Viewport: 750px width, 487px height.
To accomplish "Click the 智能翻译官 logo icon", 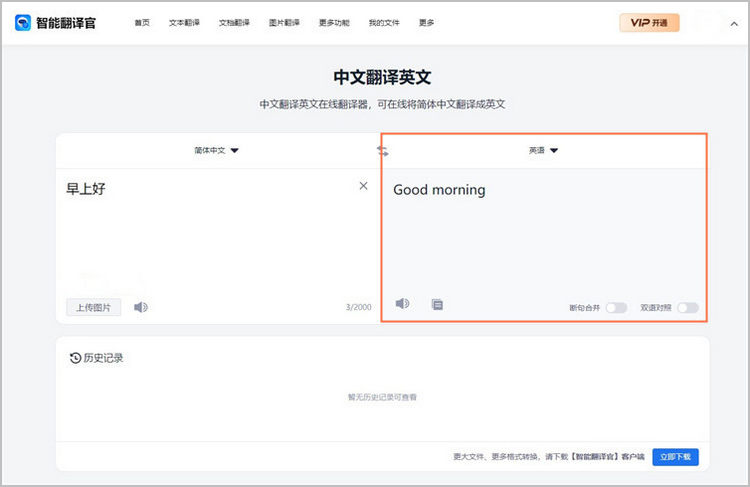I will point(23,22).
